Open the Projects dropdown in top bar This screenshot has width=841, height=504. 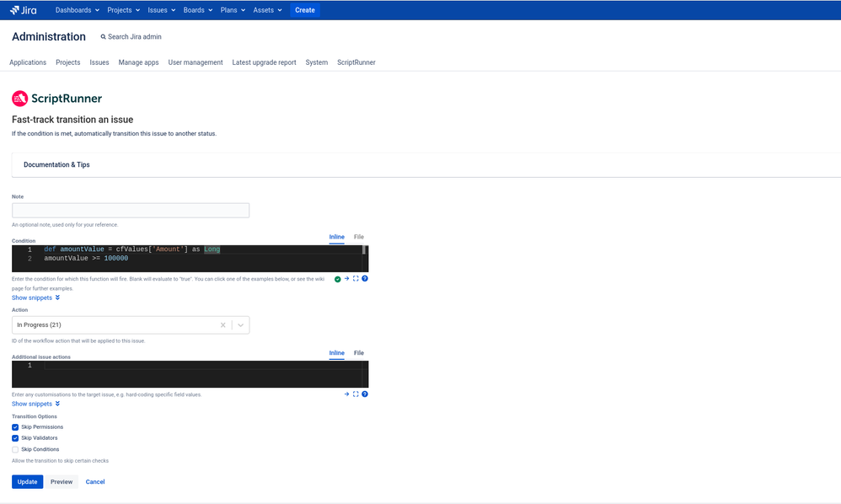click(123, 10)
